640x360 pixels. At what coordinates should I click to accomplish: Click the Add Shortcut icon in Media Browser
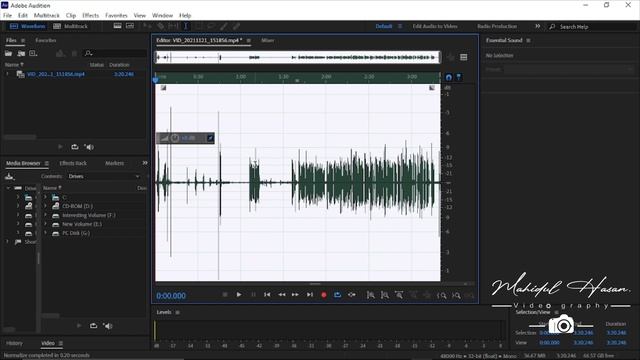point(9,177)
